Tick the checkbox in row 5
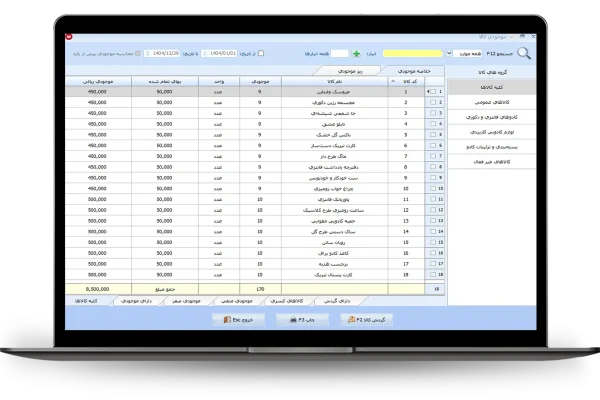This screenshot has height=400, width=600. click(x=433, y=134)
